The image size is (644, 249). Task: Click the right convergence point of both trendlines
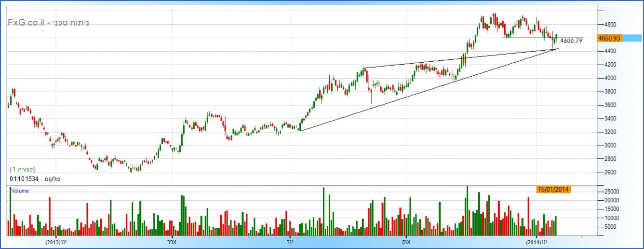pyautogui.click(x=558, y=49)
